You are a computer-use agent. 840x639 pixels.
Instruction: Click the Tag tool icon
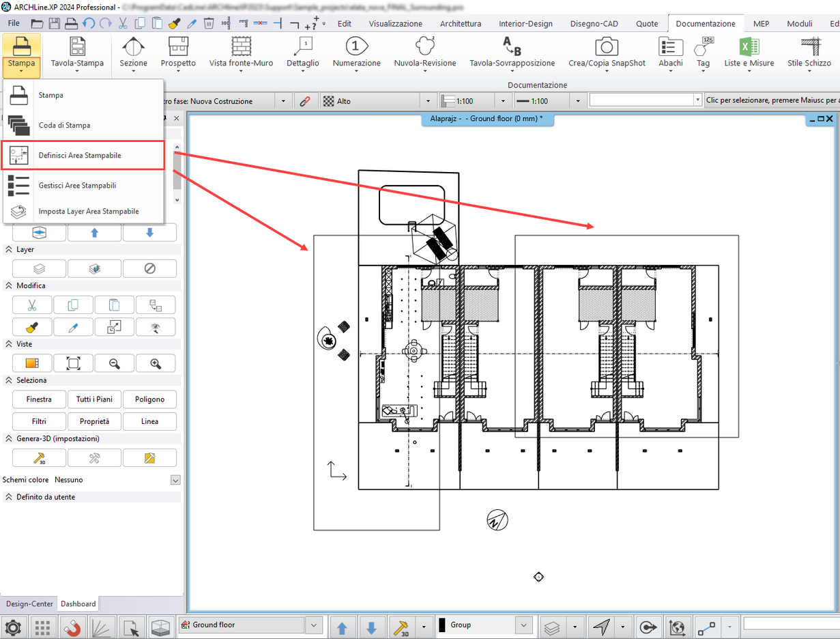coord(703,46)
